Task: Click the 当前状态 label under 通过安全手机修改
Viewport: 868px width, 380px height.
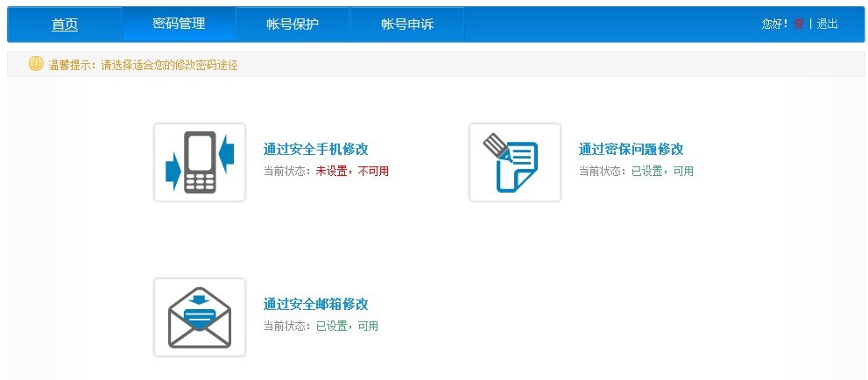Action: click(x=286, y=172)
